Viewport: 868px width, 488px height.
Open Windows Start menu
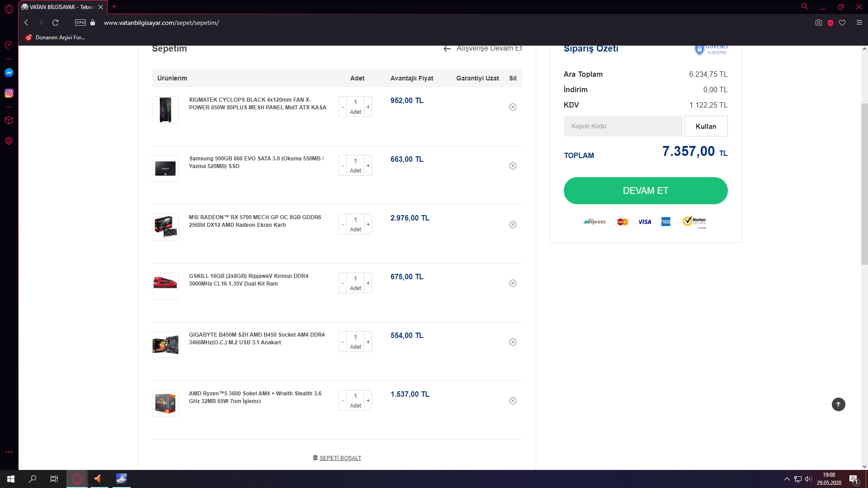coord(11,479)
